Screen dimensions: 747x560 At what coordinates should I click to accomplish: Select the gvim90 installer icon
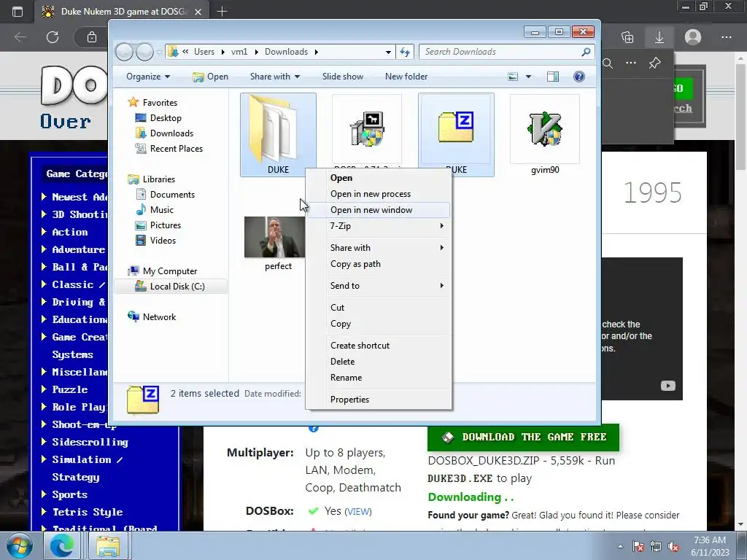click(x=545, y=128)
